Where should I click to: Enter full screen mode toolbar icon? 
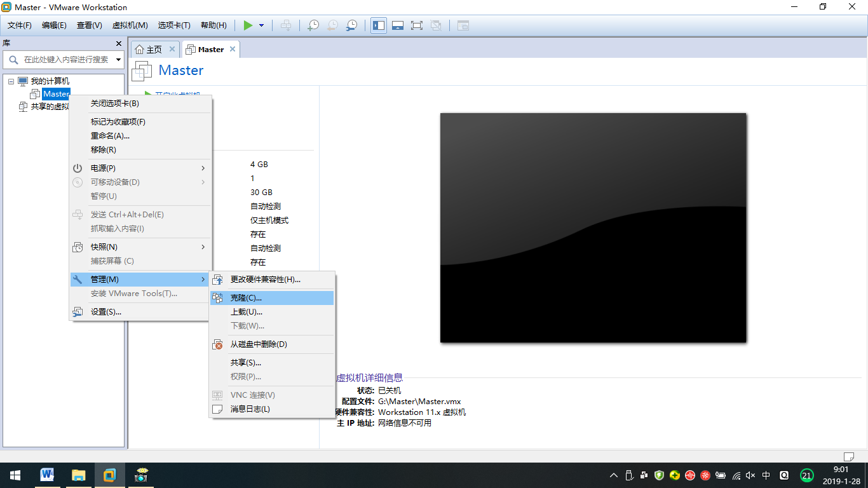417,25
